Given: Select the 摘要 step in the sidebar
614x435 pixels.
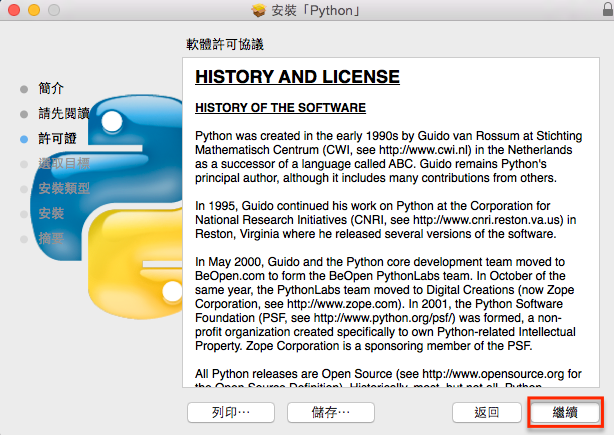Looking at the screenshot, I should [x=51, y=238].
